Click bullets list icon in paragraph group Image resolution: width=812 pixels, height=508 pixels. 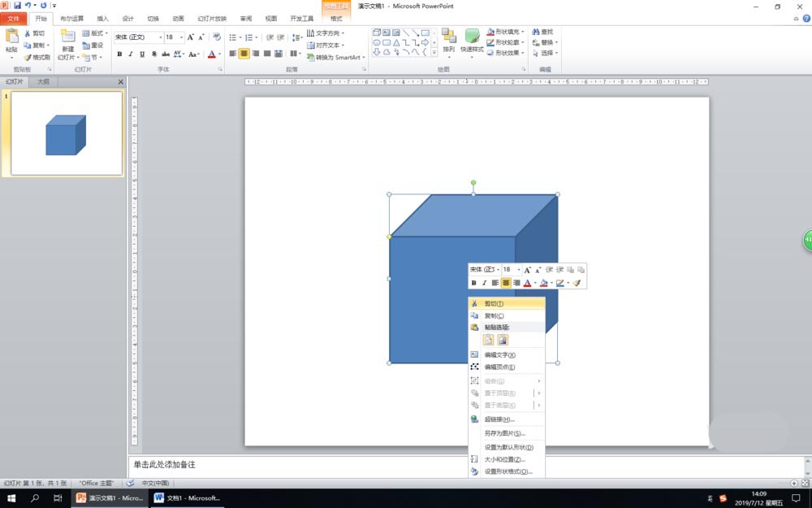pos(234,37)
